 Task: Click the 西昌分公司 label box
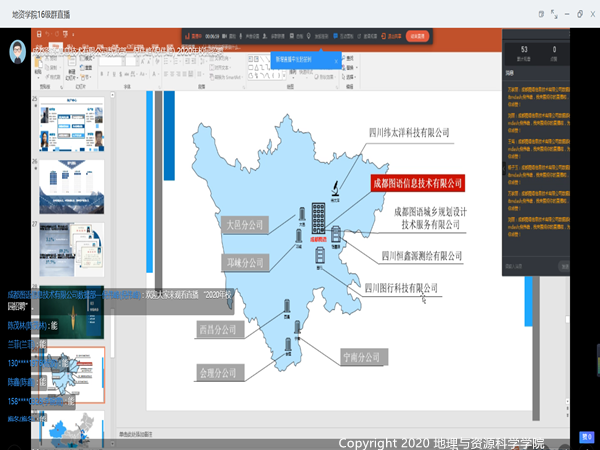tap(221, 329)
